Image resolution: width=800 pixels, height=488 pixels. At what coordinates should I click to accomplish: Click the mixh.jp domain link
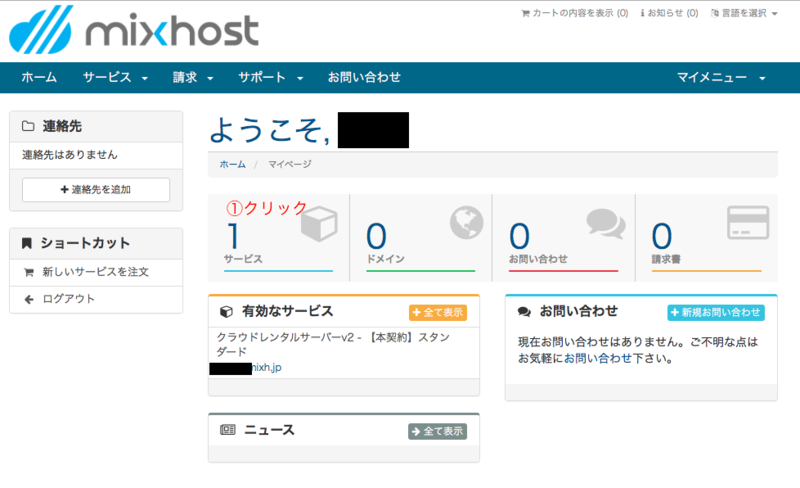[x=266, y=368]
